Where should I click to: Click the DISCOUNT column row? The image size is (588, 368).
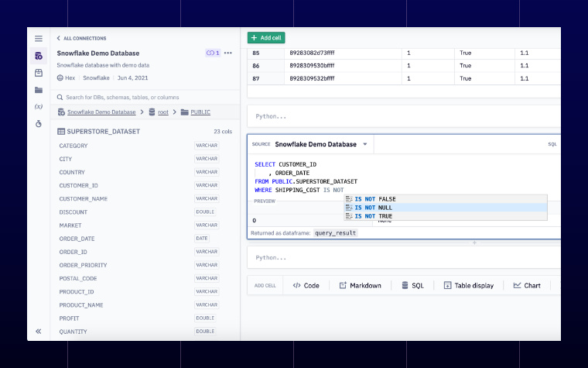(x=145, y=212)
